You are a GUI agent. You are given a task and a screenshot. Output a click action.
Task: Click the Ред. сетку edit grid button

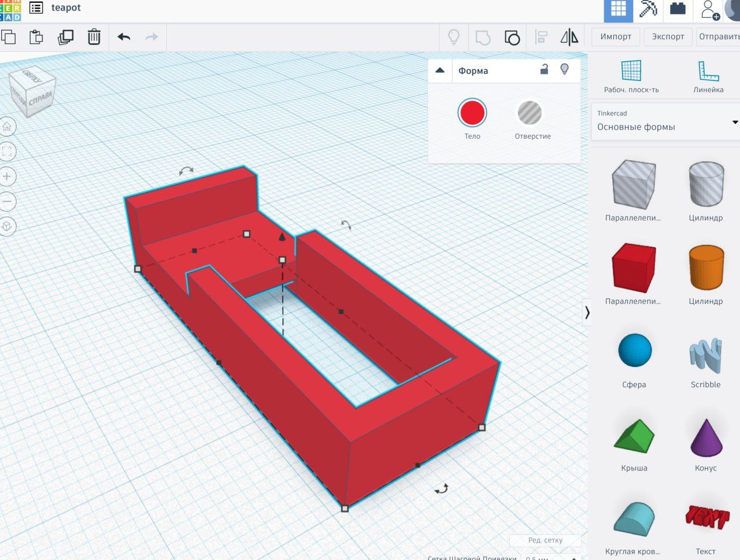(x=545, y=540)
